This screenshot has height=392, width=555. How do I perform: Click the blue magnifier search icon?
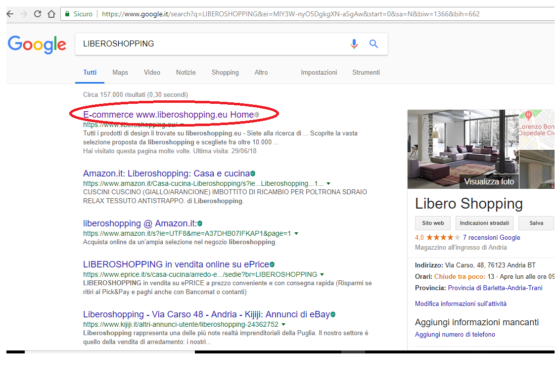(x=374, y=44)
